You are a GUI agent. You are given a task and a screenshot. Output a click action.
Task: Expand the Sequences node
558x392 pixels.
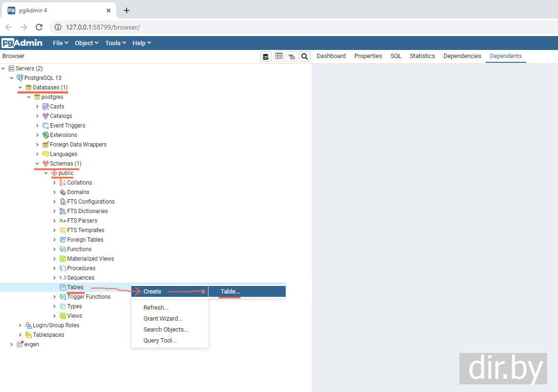pyautogui.click(x=54, y=278)
